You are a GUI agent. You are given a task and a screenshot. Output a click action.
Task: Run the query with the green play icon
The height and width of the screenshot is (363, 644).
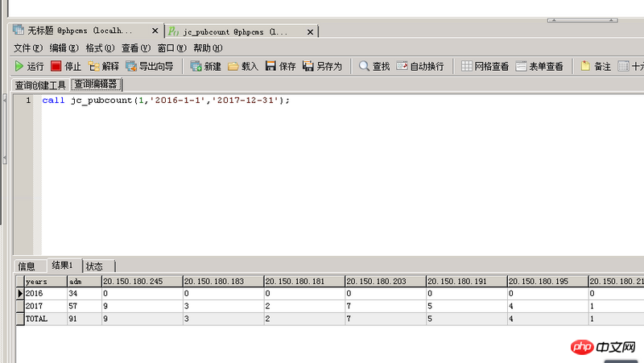click(19, 66)
